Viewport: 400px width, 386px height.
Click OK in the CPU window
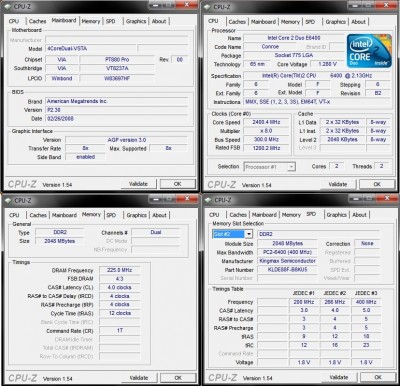377,184
